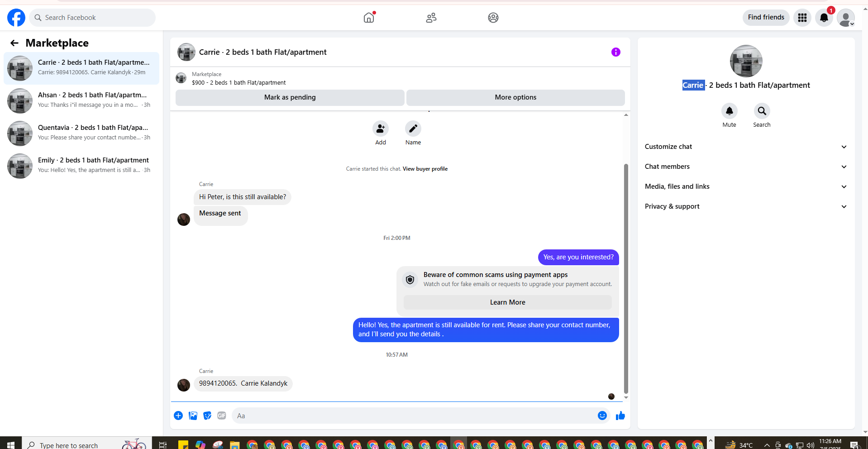Open the Friends icon in top nav
The image size is (868, 449).
(431, 18)
